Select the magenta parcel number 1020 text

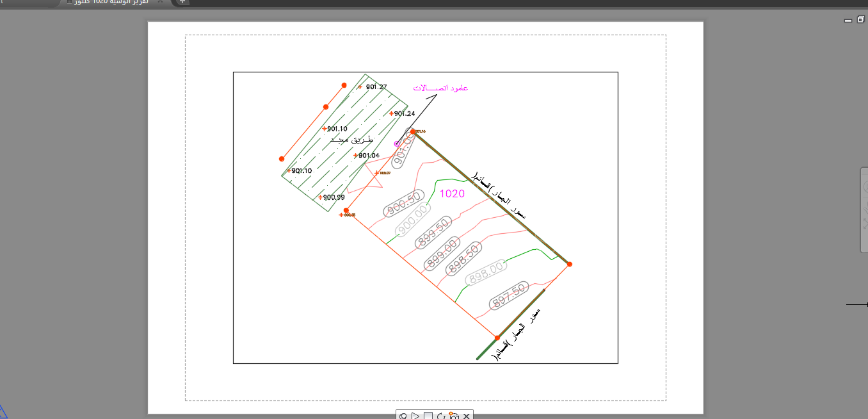click(453, 193)
